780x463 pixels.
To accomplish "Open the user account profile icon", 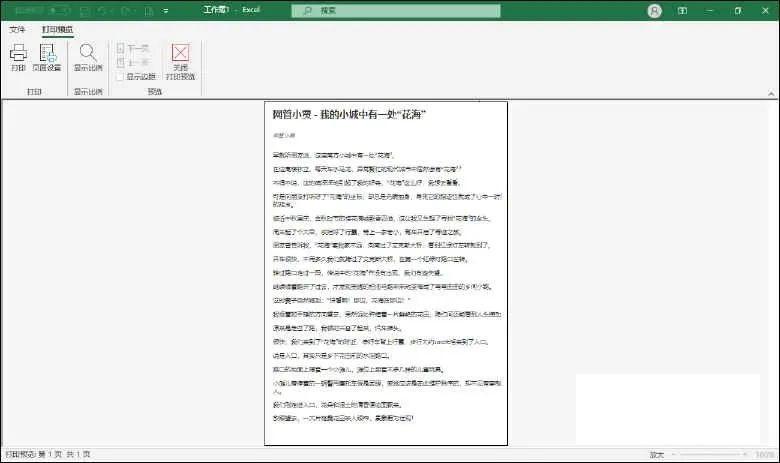I will 655,10.
